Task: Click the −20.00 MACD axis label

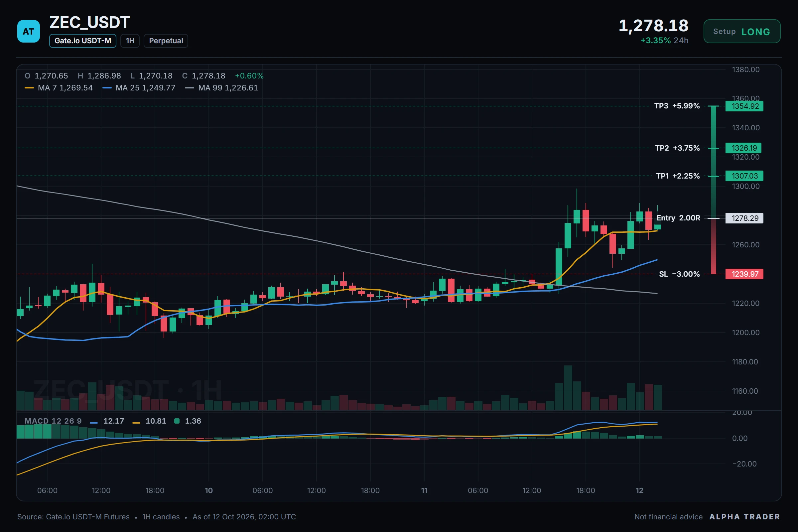Action: point(744,464)
